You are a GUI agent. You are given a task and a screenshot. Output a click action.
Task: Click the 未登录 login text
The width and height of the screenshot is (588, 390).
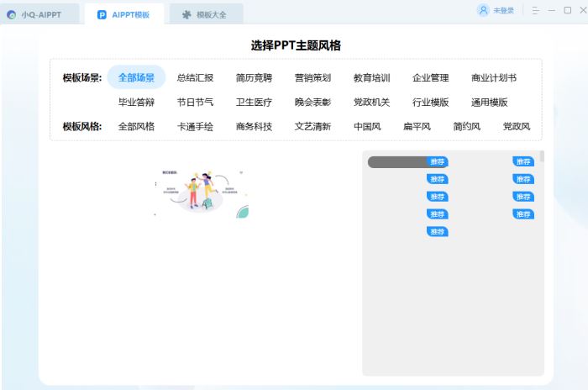pyautogui.click(x=504, y=11)
